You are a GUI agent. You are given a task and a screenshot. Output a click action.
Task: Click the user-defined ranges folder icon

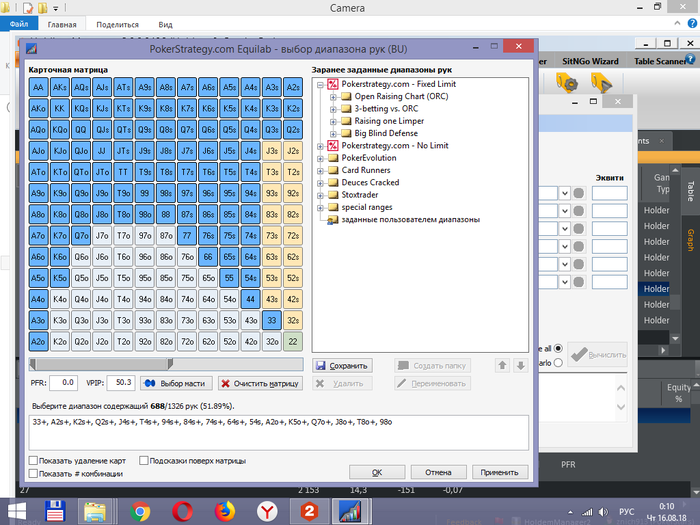pyautogui.click(x=333, y=220)
